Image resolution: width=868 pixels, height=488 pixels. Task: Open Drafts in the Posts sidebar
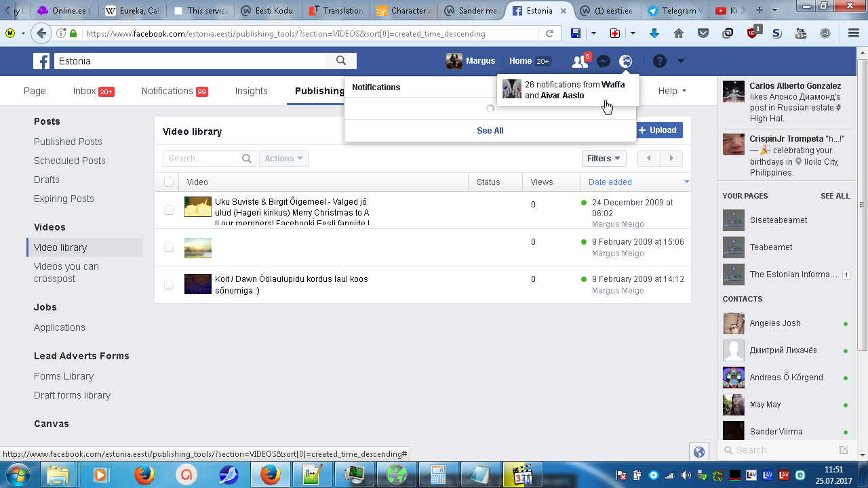[47, 180]
